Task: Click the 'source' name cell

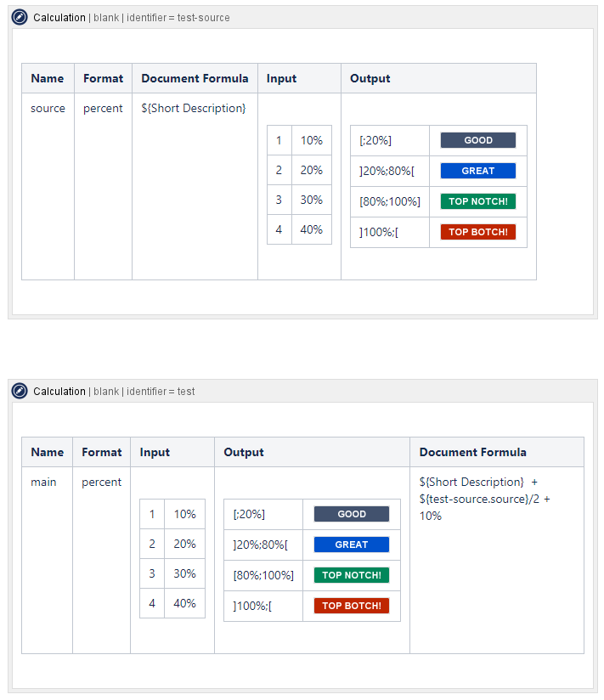Action: pyautogui.click(x=48, y=108)
